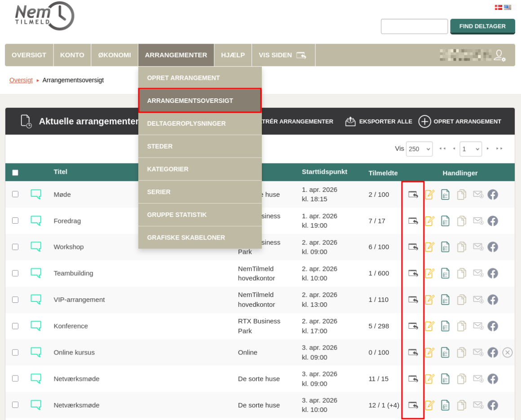Viewport: 521px width, 420px height.
Task: Click the yellow edit icon for Foredrag
Action: [429, 221]
